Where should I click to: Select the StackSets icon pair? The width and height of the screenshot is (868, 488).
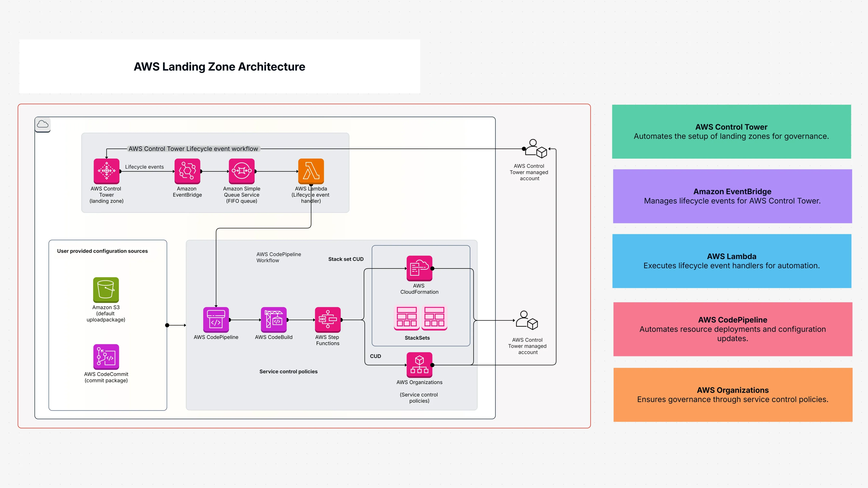[421, 317]
